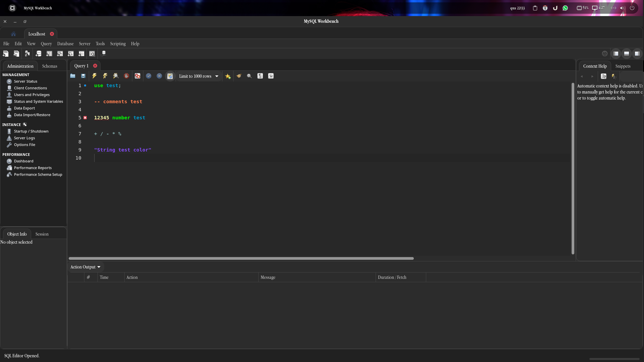This screenshot has height=362, width=644.
Task: Open the Snippets tab
Action: 623,66
